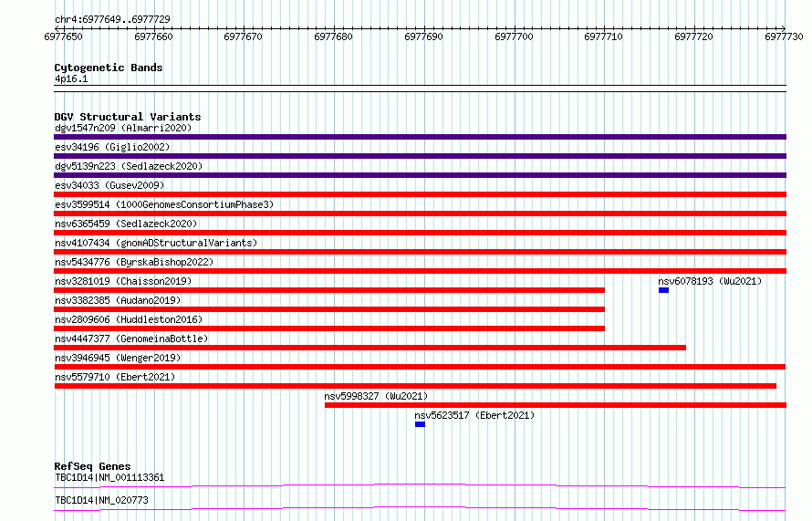
Task: Click ruler position 6977700
Action: (514, 36)
